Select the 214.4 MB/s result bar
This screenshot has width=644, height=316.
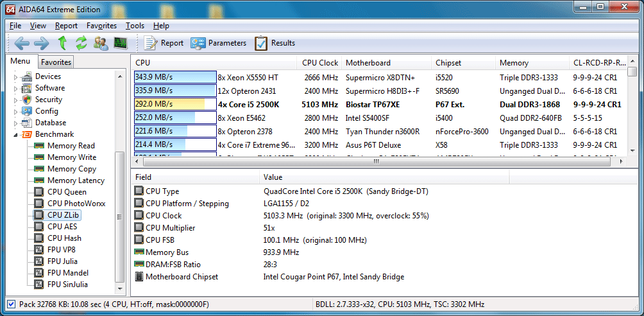pyautogui.click(x=175, y=145)
